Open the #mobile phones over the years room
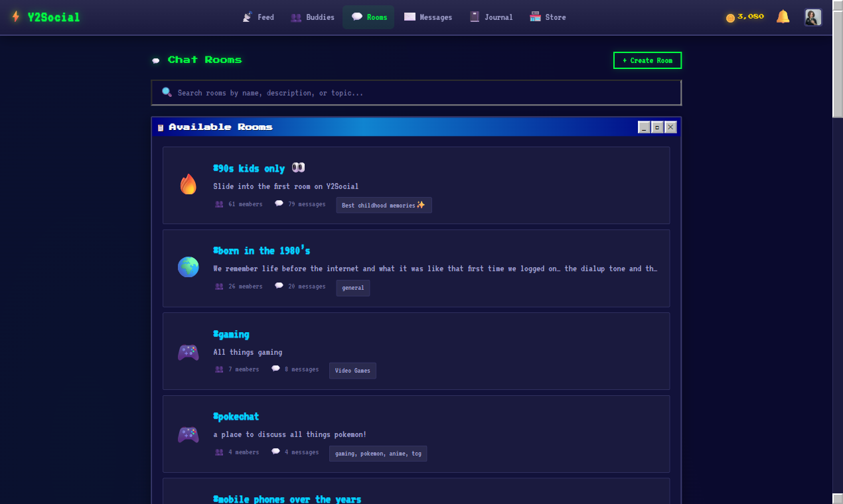Screen dimensions: 843x504 pyautogui.click(x=287, y=499)
